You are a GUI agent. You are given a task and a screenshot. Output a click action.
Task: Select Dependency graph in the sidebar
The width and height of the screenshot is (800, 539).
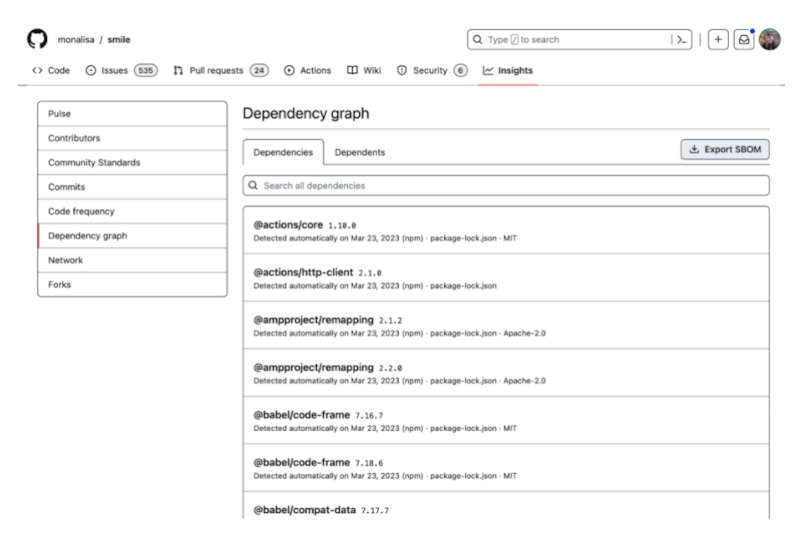tap(132, 236)
